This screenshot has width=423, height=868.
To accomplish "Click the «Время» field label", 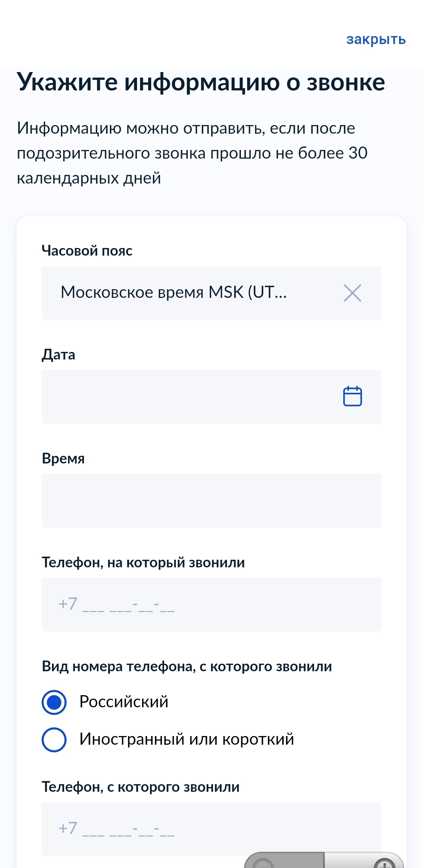I will pos(63,459).
